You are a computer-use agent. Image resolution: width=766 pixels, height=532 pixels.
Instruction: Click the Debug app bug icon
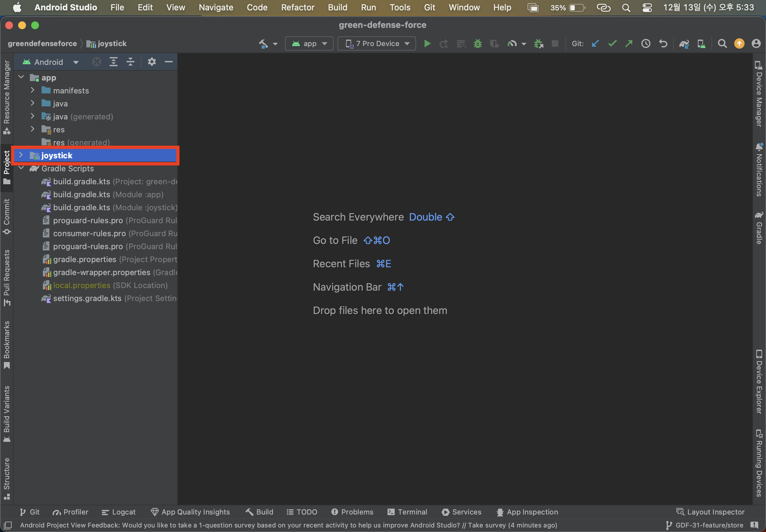point(477,44)
